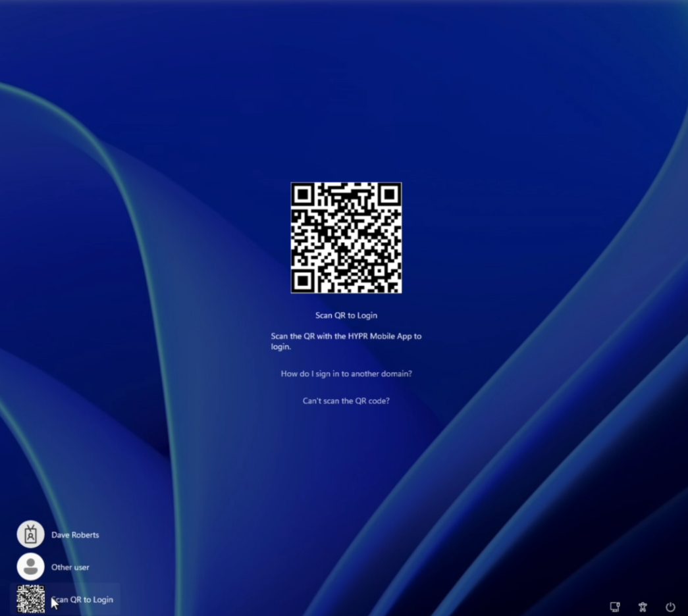Image resolution: width=688 pixels, height=616 pixels.
Task: Click top-right corner square of large QR code
Action: point(389,195)
